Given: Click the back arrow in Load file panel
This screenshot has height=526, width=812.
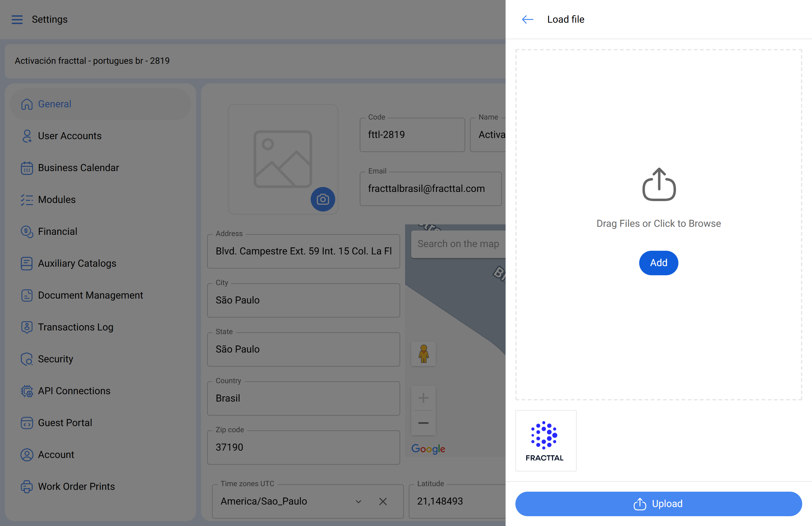Looking at the screenshot, I should coord(527,19).
